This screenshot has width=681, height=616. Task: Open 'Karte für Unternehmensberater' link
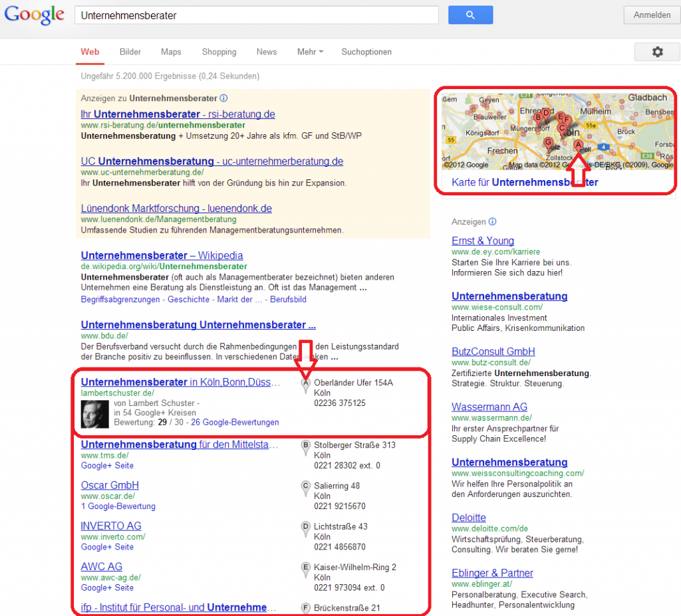point(525,182)
